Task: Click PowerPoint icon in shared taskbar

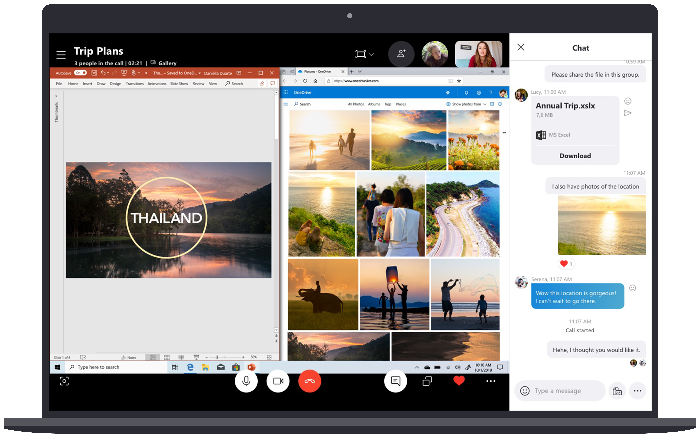Action: (x=251, y=367)
